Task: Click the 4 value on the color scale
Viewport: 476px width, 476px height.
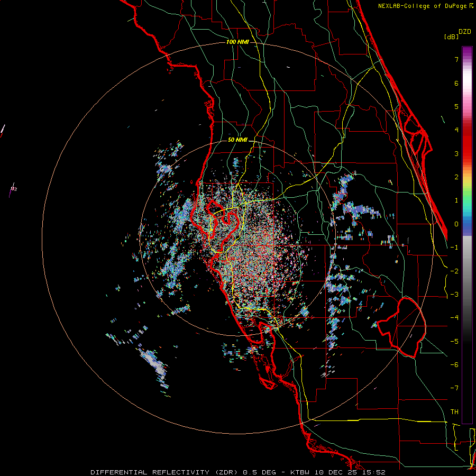Action: (x=456, y=130)
